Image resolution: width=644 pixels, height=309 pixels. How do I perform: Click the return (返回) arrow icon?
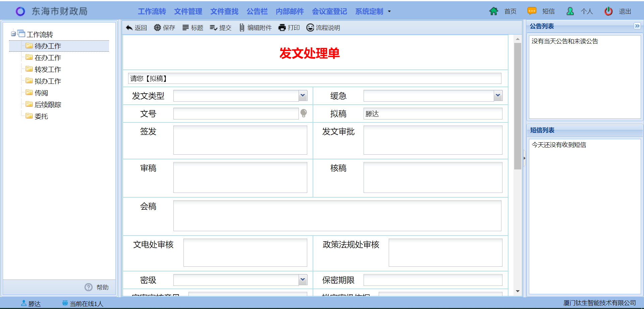tap(129, 28)
